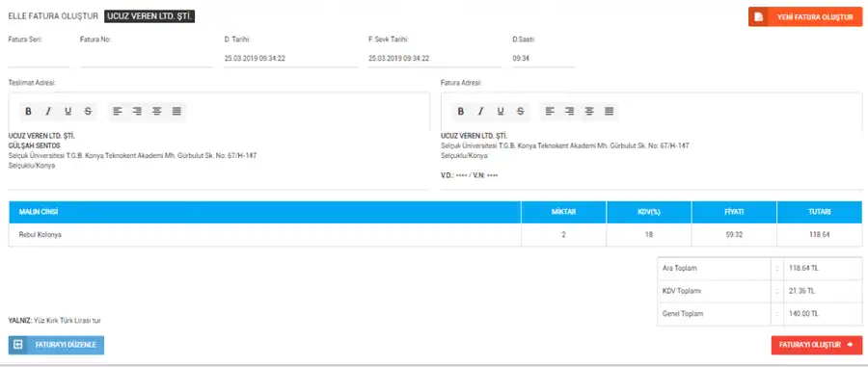The width and height of the screenshot is (868, 367).
Task: Justify text in Teslimat Adresi editor
Action: pos(176,112)
